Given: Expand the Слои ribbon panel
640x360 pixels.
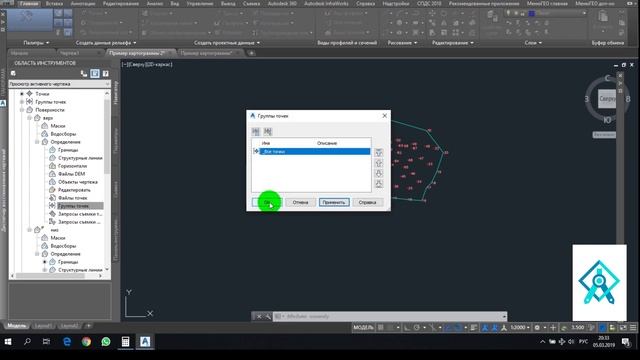Looking at the screenshot, I should pyautogui.click(x=533, y=42).
